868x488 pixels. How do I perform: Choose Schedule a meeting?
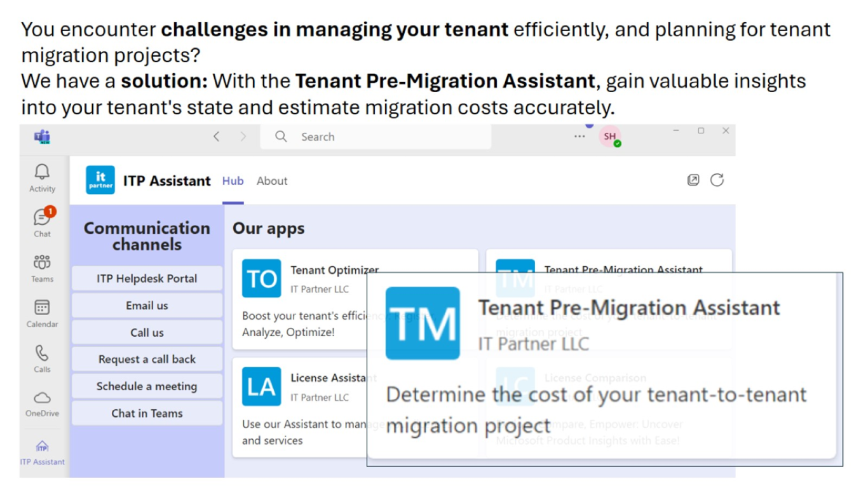coord(147,386)
